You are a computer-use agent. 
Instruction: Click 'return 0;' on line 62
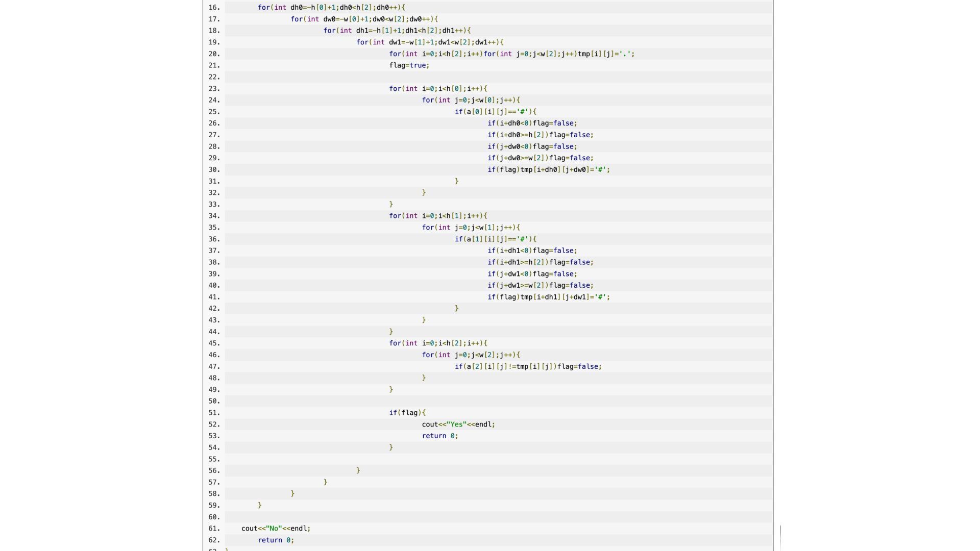276,540
